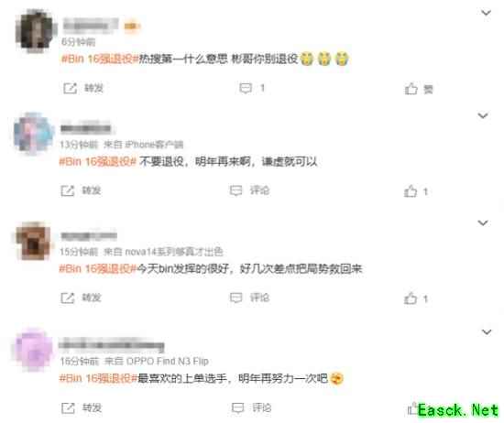The width and height of the screenshot is (504, 423).
Task: Like the first post about 彬哥你别退役
Action: point(419,89)
